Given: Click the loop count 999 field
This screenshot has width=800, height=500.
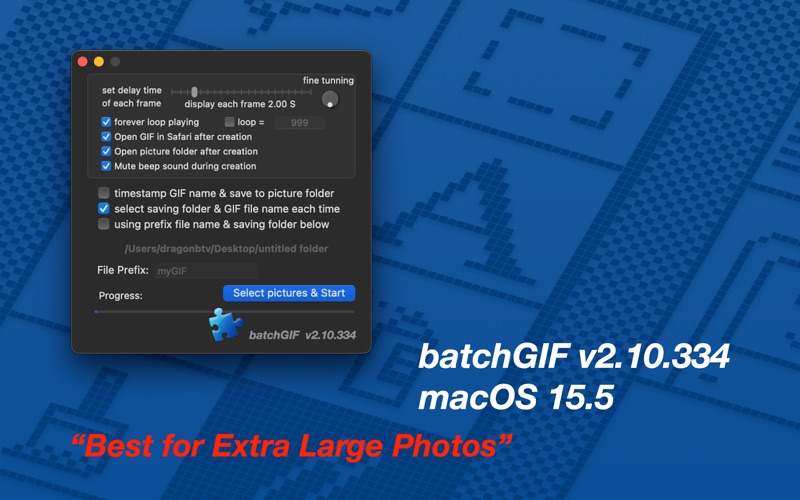Looking at the screenshot, I should tap(299, 122).
